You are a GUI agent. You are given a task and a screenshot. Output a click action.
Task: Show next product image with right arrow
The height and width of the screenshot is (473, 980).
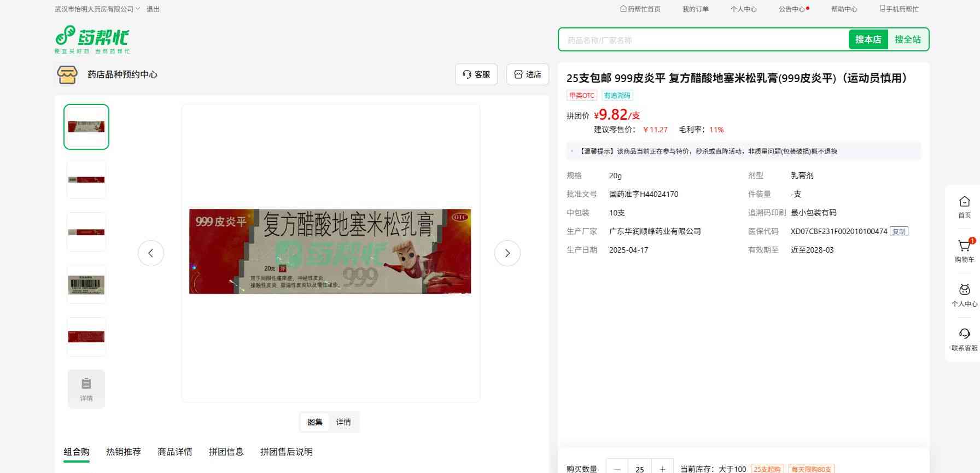tap(507, 253)
